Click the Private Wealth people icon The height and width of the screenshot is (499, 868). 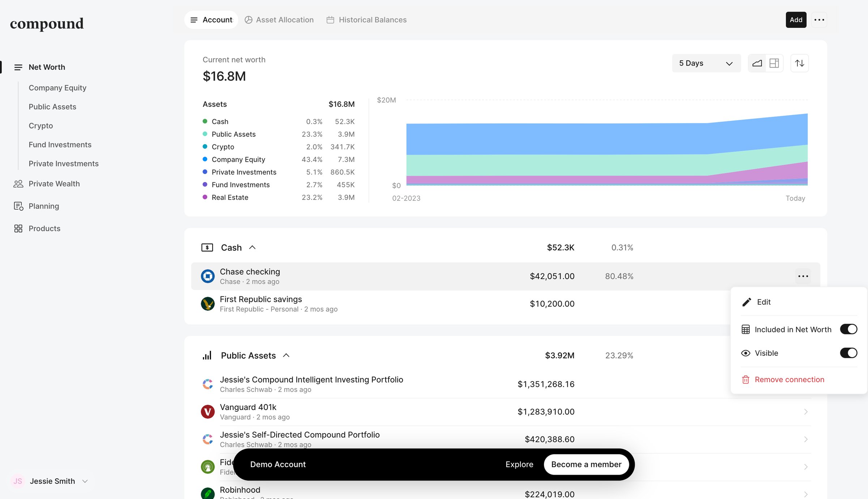(18, 184)
